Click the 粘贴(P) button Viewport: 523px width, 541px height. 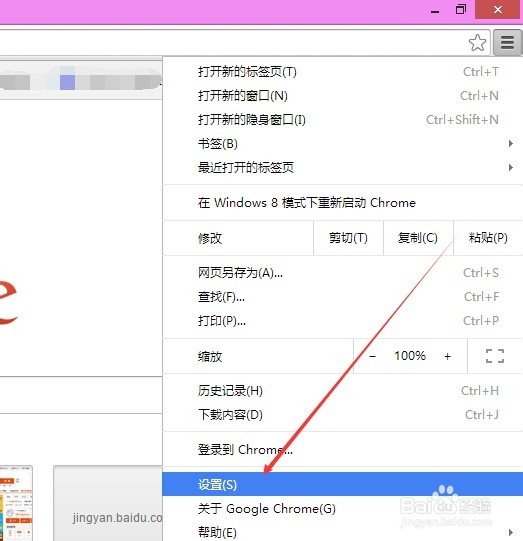pos(488,238)
